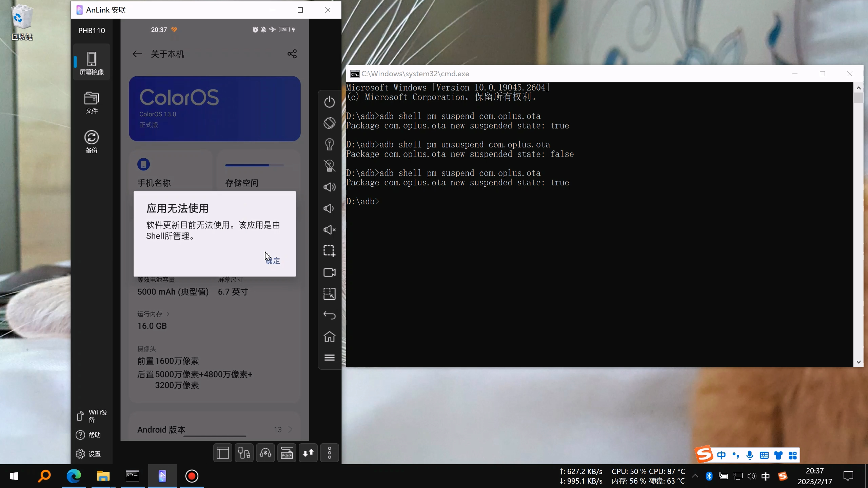Expand the 运行内存 chevron

(x=168, y=314)
